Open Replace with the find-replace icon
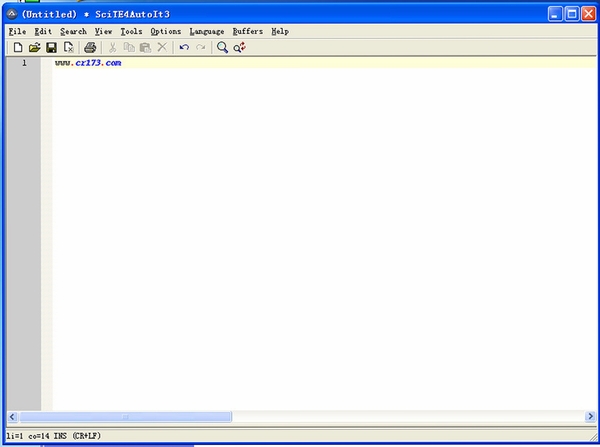The width and height of the screenshot is (600, 447). click(240, 47)
